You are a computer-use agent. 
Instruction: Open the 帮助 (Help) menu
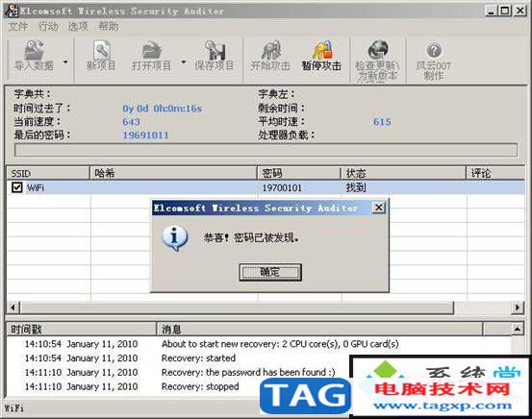[109, 26]
